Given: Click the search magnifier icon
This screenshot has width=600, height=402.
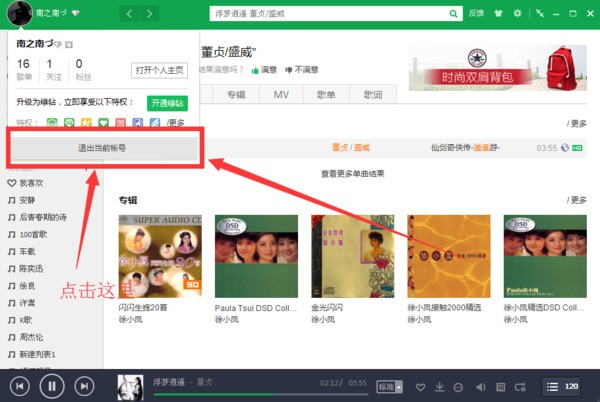Looking at the screenshot, I should pos(453,14).
